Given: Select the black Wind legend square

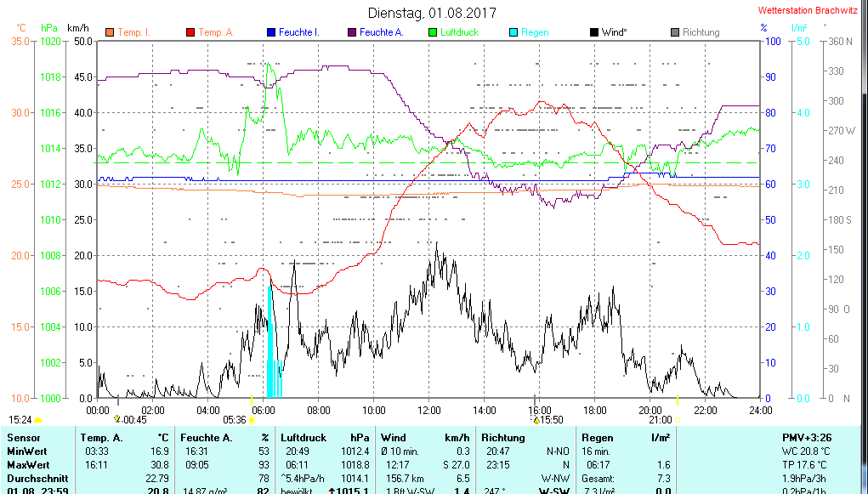Looking at the screenshot, I should pyautogui.click(x=593, y=32).
